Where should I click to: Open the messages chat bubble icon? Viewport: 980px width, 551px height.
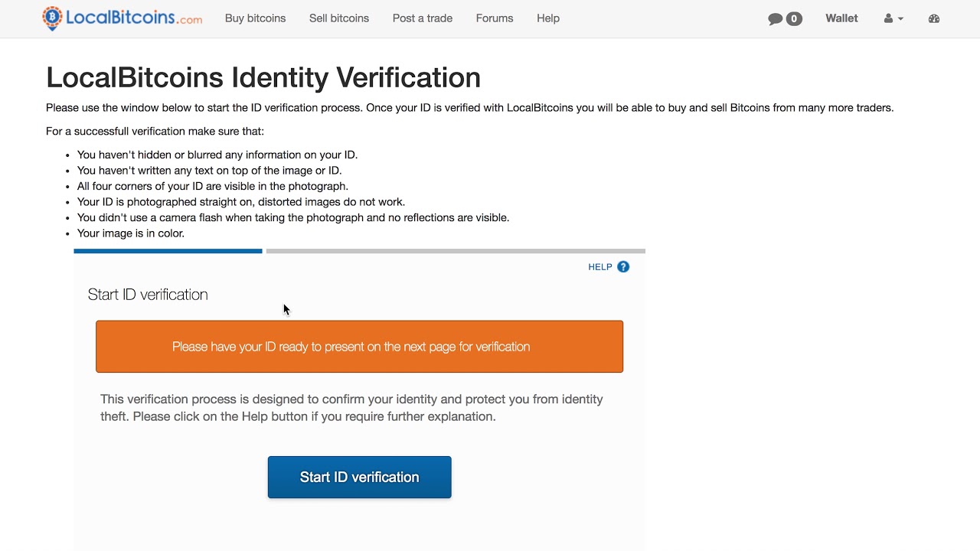pyautogui.click(x=776, y=18)
